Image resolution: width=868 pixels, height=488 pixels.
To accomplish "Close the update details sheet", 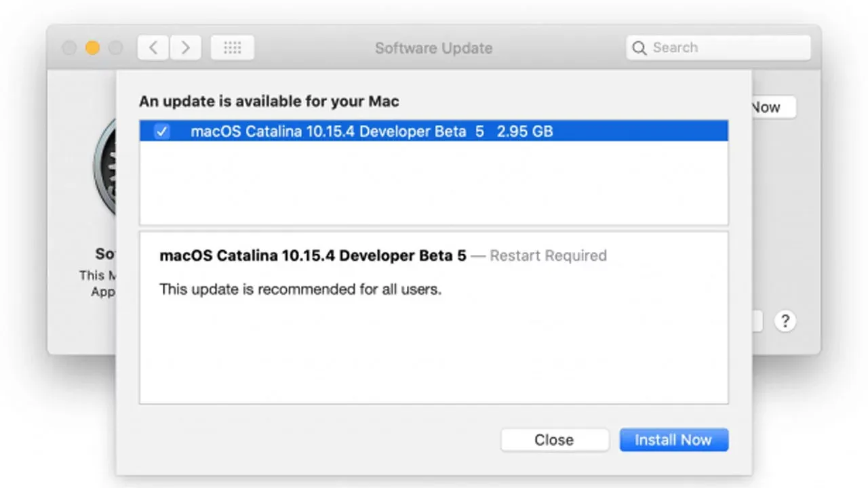I will tap(554, 440).
